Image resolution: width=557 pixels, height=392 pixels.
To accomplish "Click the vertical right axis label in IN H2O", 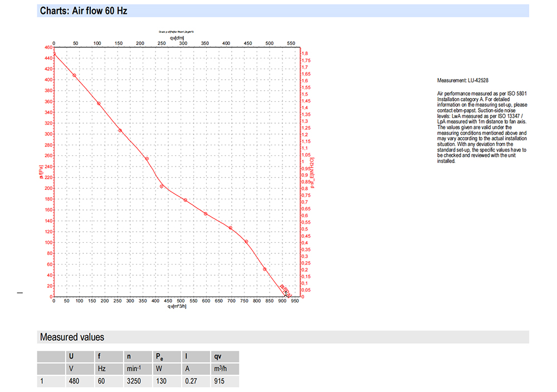I will 312,173.
